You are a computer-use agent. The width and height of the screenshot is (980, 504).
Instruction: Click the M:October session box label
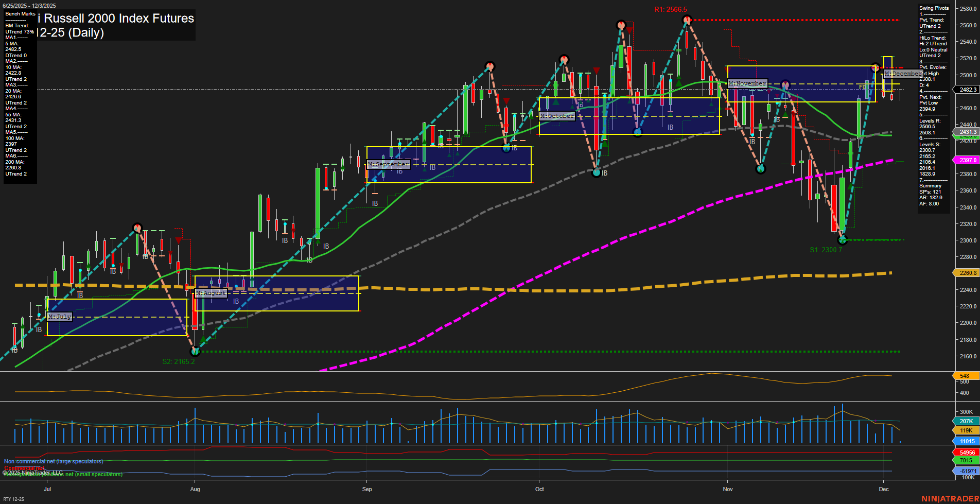click(x=557, y=116)
